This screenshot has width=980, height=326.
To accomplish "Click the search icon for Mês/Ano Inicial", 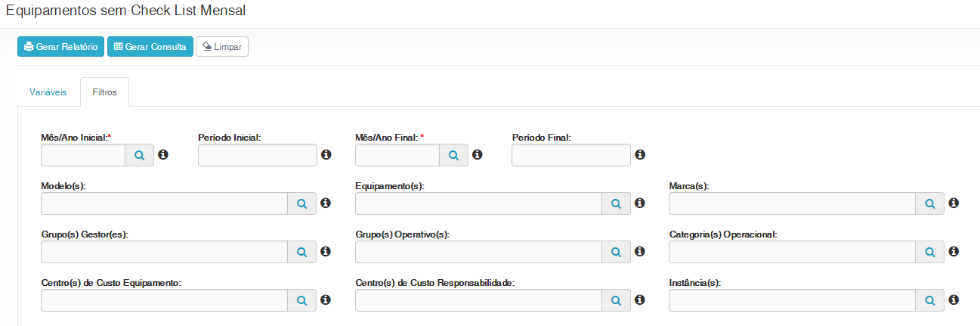I will 139,155.
